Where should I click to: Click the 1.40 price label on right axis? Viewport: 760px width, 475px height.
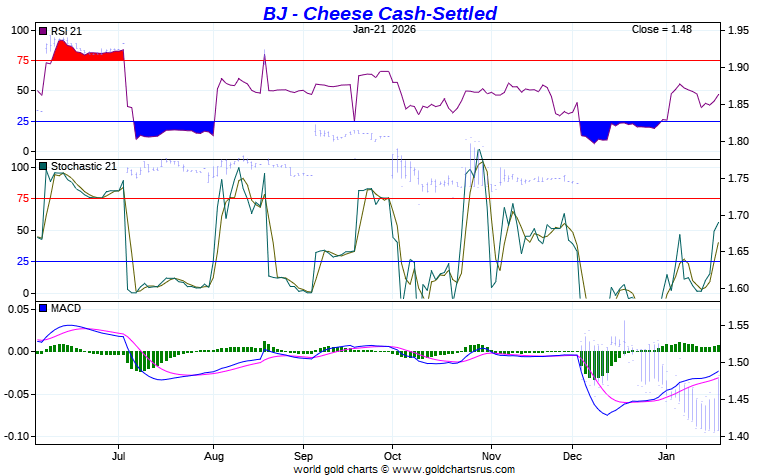738,436
